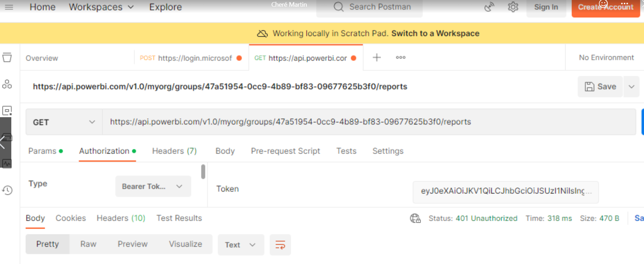Screen dimensions: 644x264
Task: Click the 318 ms time value
Action: coord(560,218)
